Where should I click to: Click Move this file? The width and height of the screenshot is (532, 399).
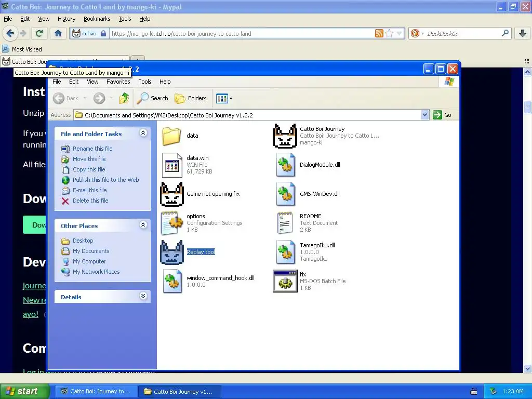point(89,159)
